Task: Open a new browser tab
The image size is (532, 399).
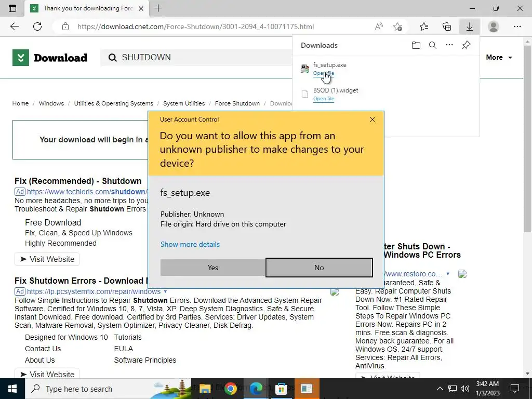Action: tap(158, 8)
